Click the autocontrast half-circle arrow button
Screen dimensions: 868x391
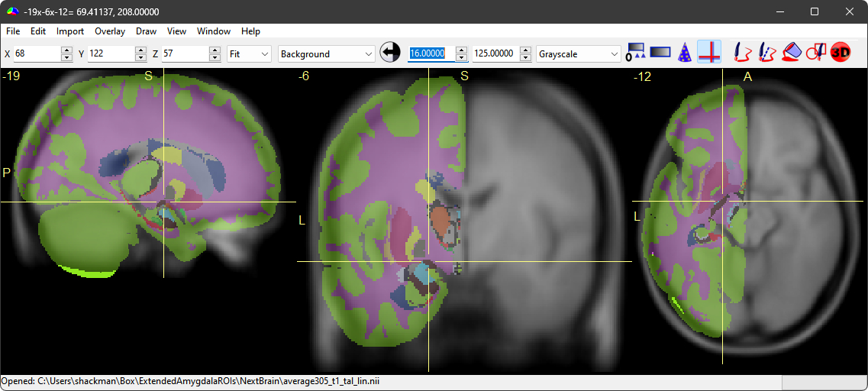pos(390,53)
